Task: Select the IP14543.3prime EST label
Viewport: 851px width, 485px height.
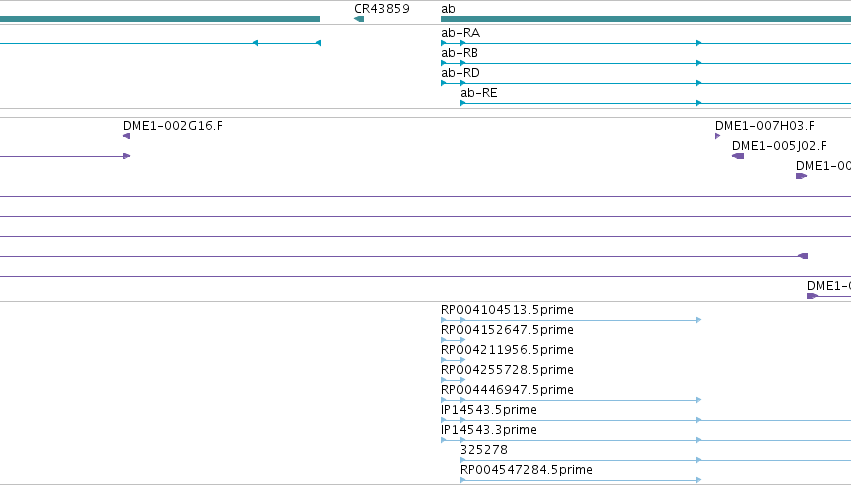Action: pyautogui.click(x=488, y=430)
